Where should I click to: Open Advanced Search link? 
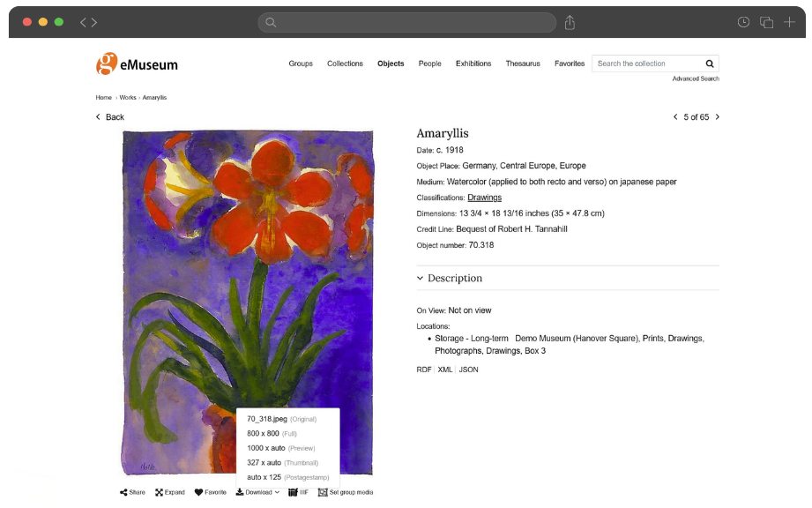click(x=696, y=78)
